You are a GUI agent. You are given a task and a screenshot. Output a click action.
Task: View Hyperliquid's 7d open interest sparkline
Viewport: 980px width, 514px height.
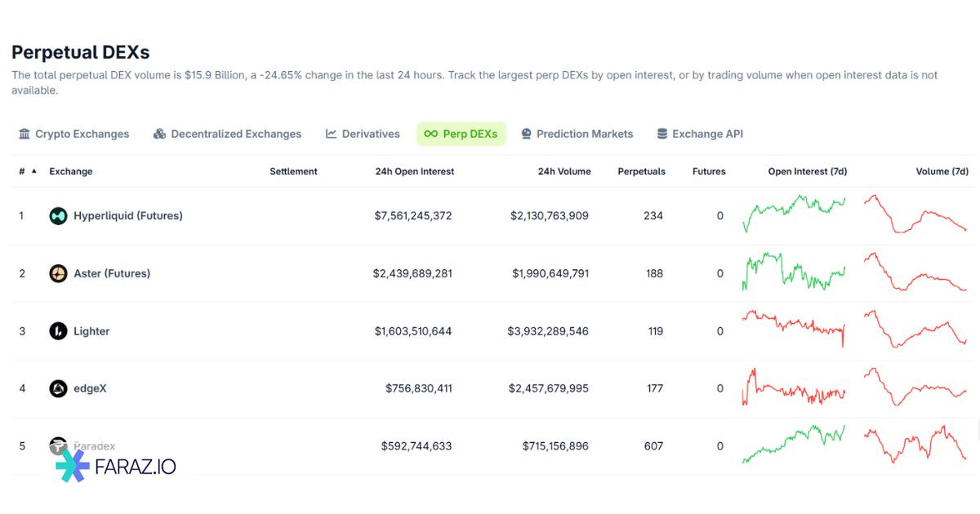[x=794, y=214]
